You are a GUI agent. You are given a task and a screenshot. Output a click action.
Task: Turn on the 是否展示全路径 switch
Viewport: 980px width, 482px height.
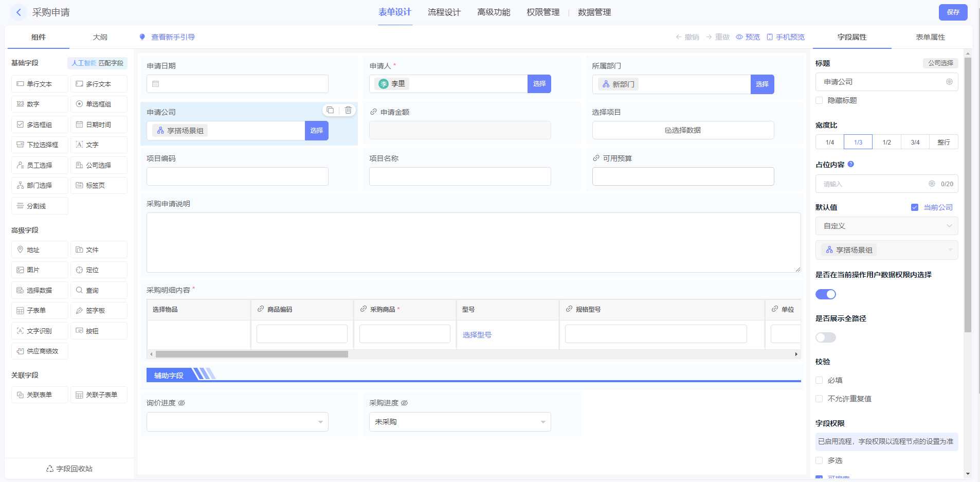coord(825,337)
